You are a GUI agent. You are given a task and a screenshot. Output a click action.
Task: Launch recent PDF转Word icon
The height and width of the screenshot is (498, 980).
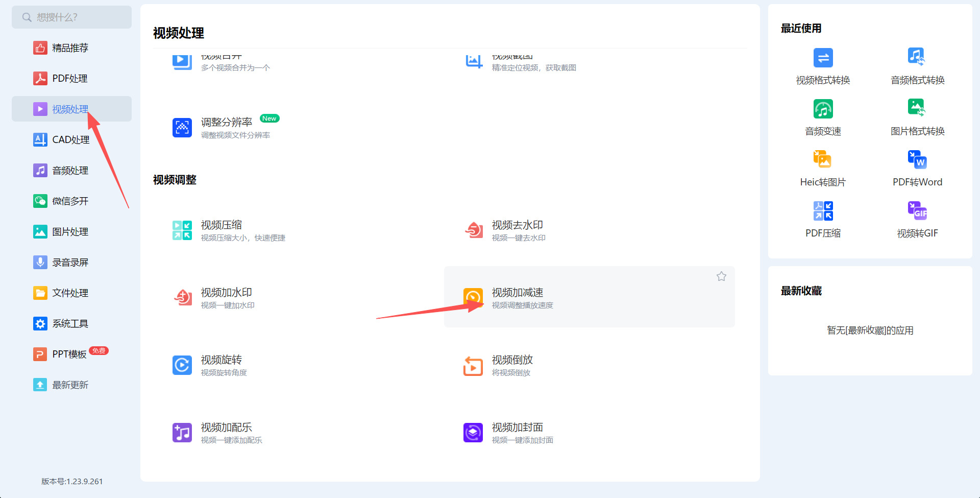coord(917,159)
